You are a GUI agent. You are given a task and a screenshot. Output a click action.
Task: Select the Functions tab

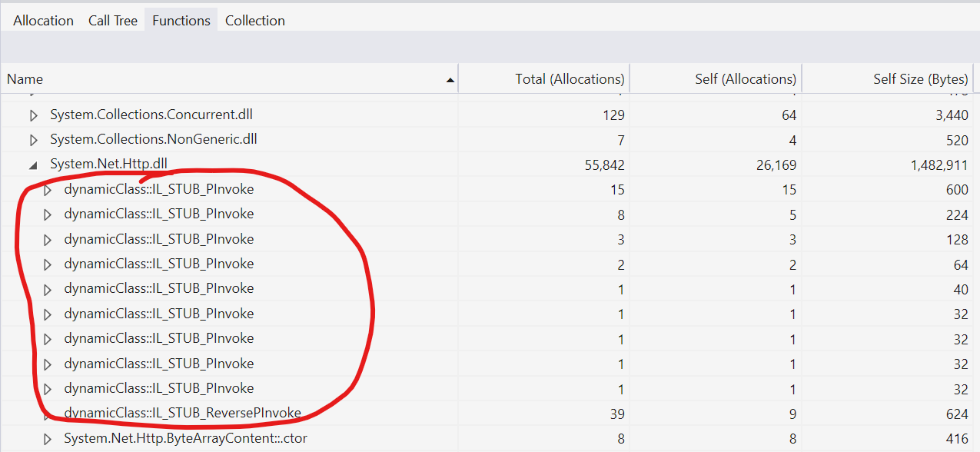[x=181, y=21]
